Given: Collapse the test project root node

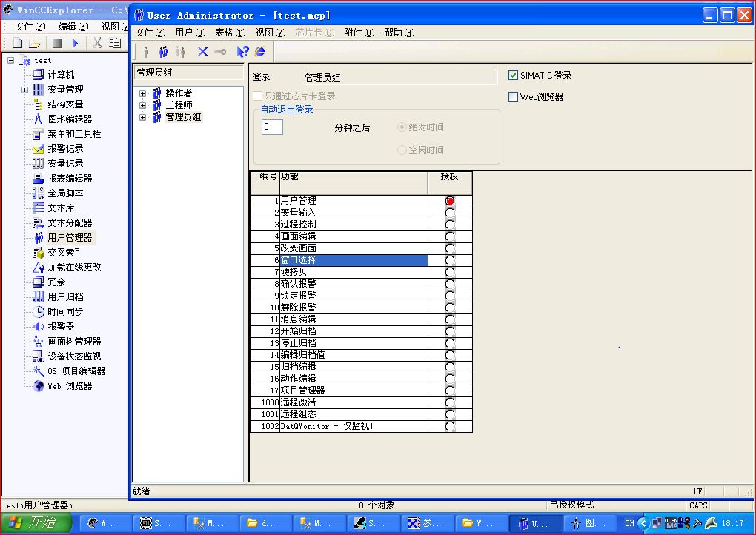Looking at the screenshot, I should click(x=10, y=60).
